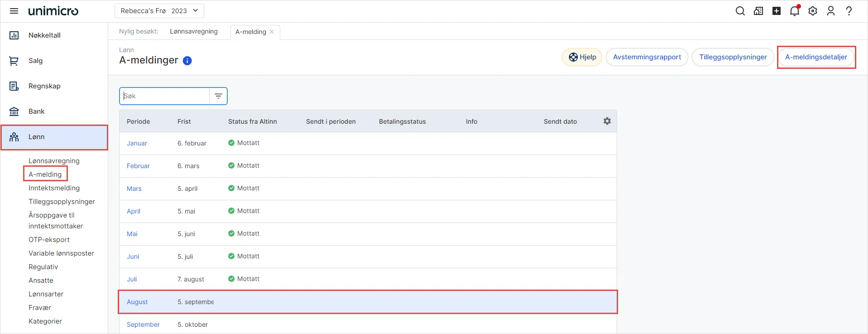Open the August period link

(137, 302)
